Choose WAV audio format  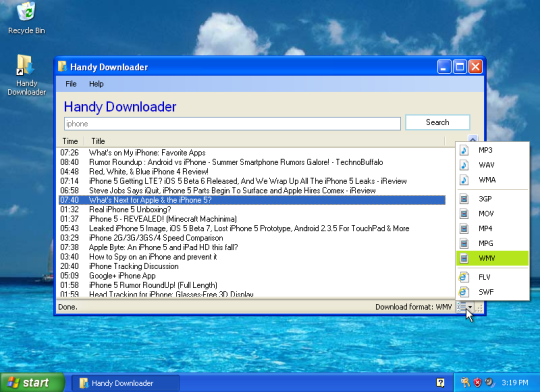pyautogui.click(x=492, y=165)
